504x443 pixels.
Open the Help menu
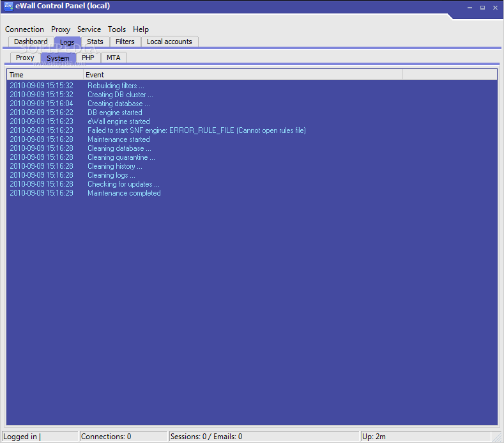[141, 29]
